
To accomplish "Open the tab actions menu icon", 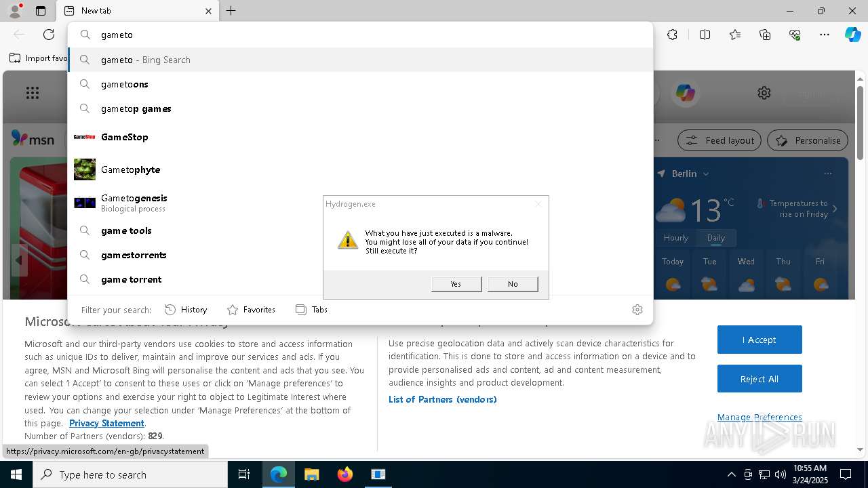I will point(41,11).
